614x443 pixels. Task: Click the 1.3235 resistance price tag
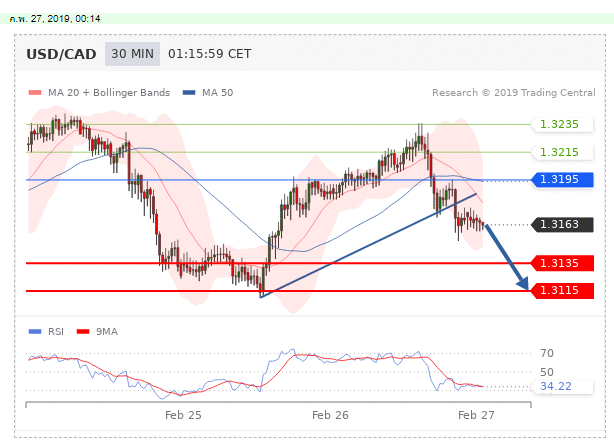pos(562,124)
